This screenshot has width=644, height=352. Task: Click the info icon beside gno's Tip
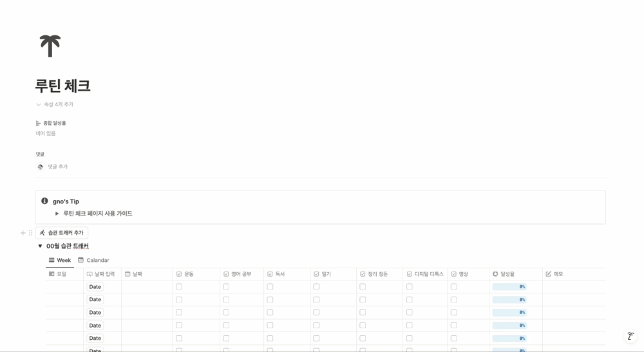point(44,201)
